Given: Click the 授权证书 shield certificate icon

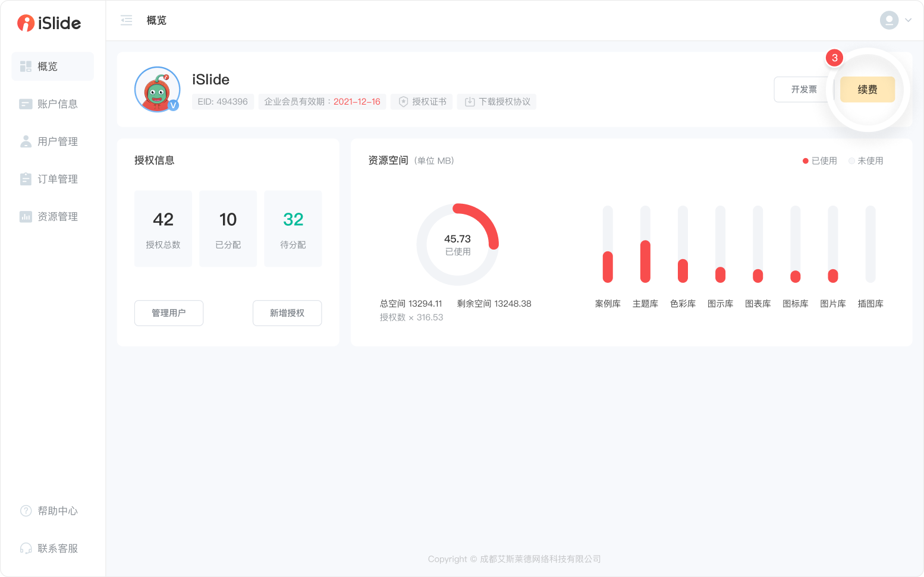Looking at the screenshot, I should (x=403, y=102).
